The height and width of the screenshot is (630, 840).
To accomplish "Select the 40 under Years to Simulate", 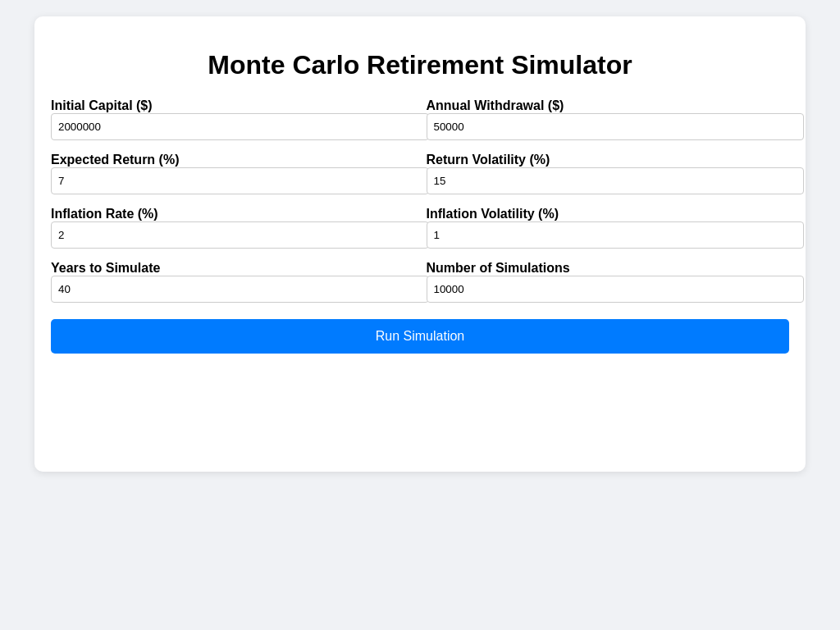I will (63, 289).
